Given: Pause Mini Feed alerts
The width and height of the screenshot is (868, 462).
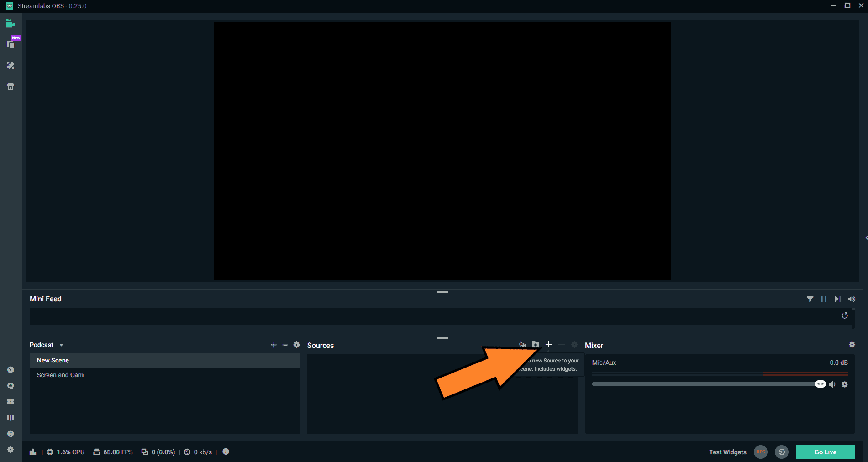Looking at the screenshot, I should click(x=824, y=299).
